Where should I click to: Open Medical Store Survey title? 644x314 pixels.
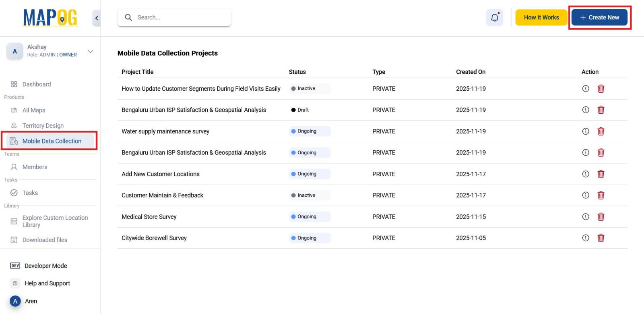pyautogui.click(x=149, y=217)
